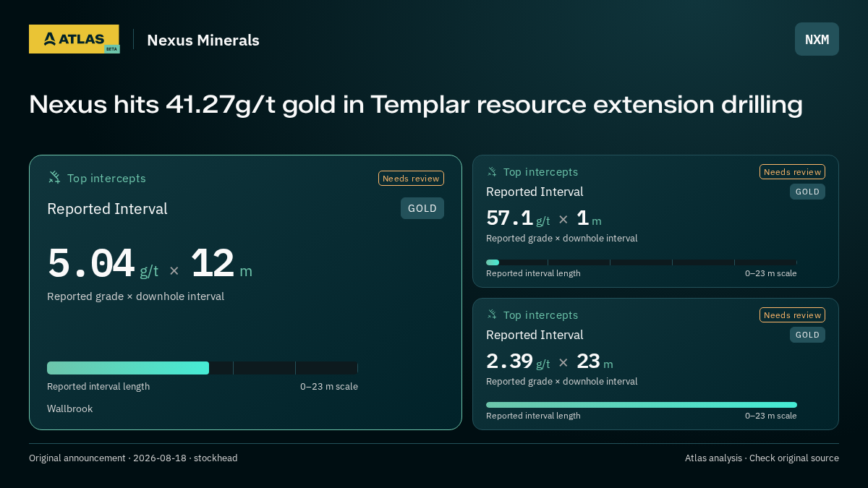This screenshot has width=868, height=488.
Task: Click the Atlas analysis disclaimer text
Action: tap(762, 458)
